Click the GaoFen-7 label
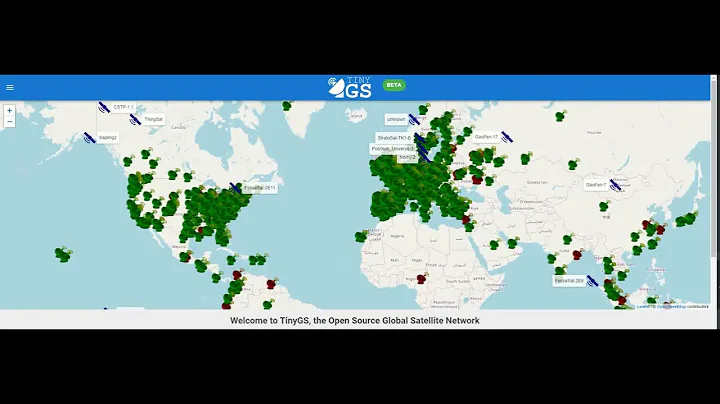 point(596,185)
